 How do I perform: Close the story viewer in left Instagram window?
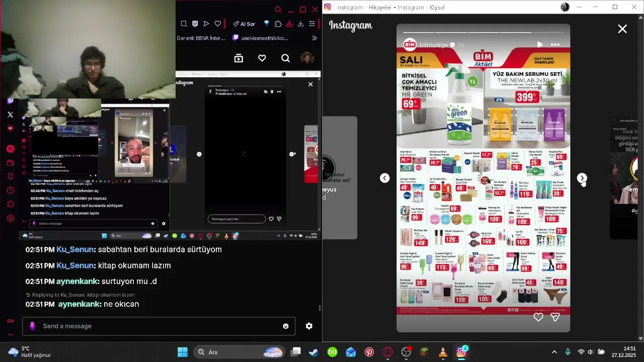310,84
